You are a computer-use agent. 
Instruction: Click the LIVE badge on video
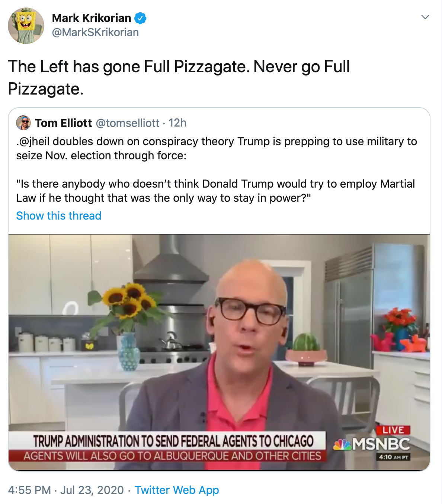[x=393, y=430]
